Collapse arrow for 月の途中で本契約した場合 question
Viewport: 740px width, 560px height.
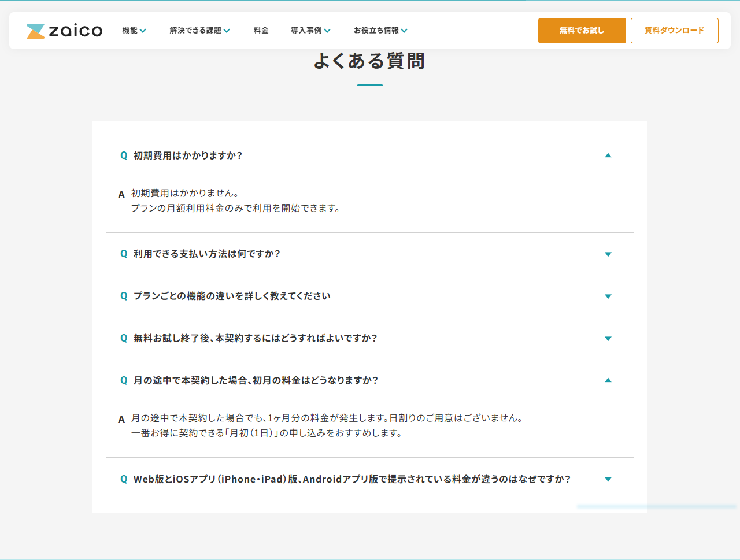pyautogui.click(x=608, y=380)
